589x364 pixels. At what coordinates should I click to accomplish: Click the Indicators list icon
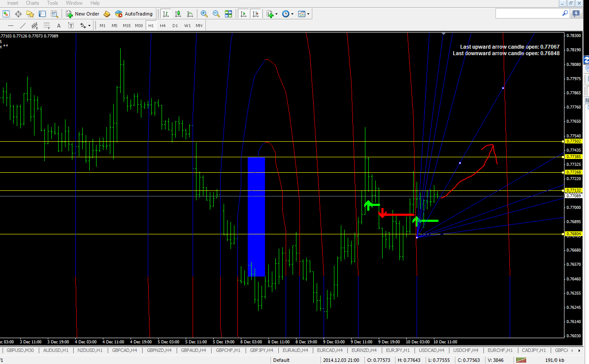point(270,14)
